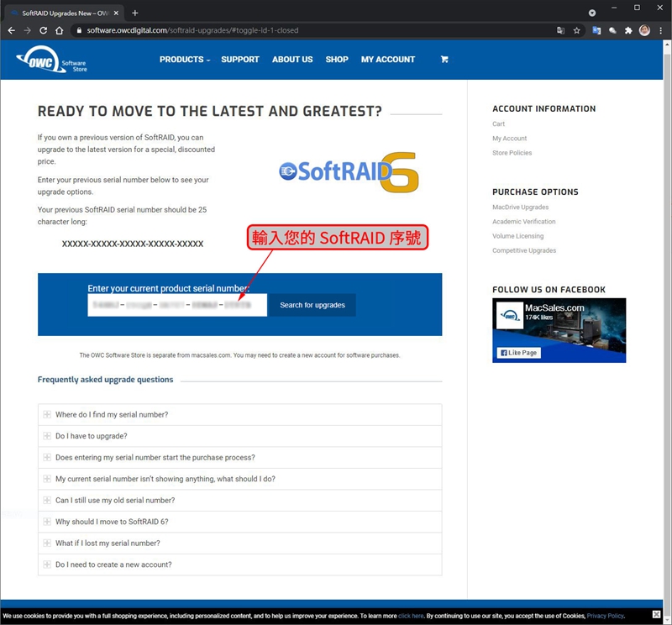Open the Privacy Policy link

click(605, 616)
